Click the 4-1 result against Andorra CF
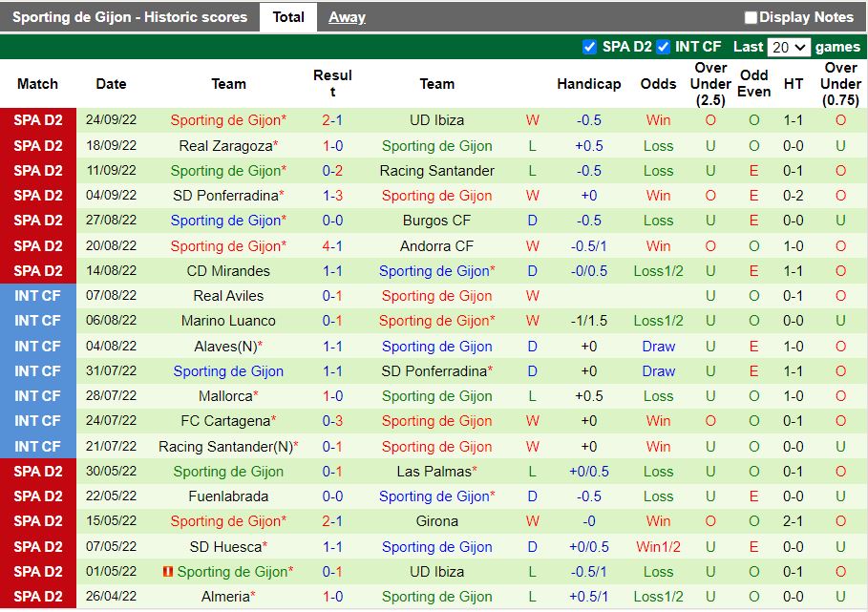 [x=332, y=246]
